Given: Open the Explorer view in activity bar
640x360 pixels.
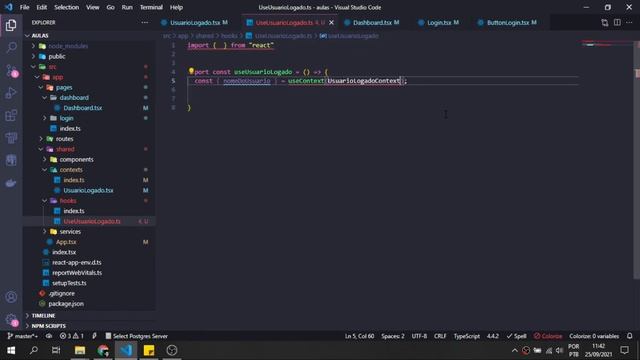Looking at the screenshot, I should 11,25.
